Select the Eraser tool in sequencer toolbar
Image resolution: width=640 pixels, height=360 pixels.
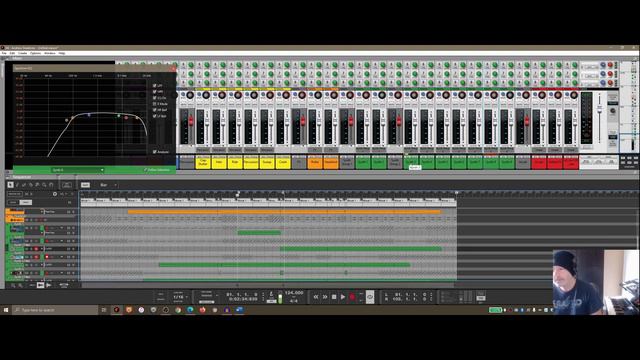(x=24, y=185)
